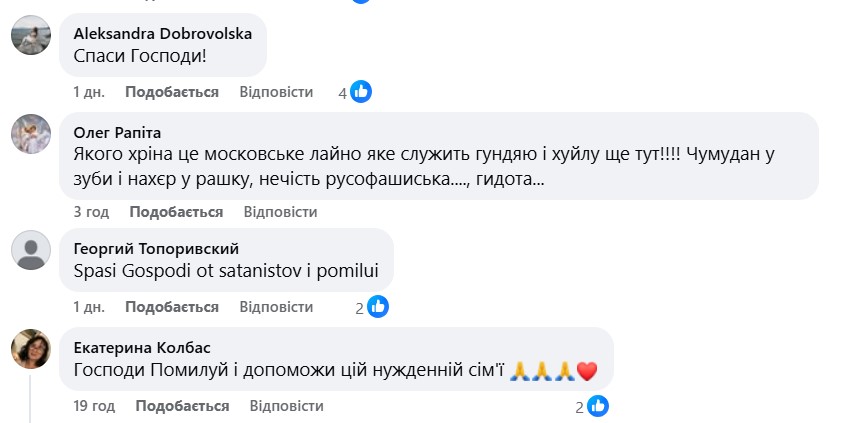Reply to Aleksandra's comment via Відповісти
Image resolution: width=843 pixels, height=423 pixels.
tap(276, 92)
